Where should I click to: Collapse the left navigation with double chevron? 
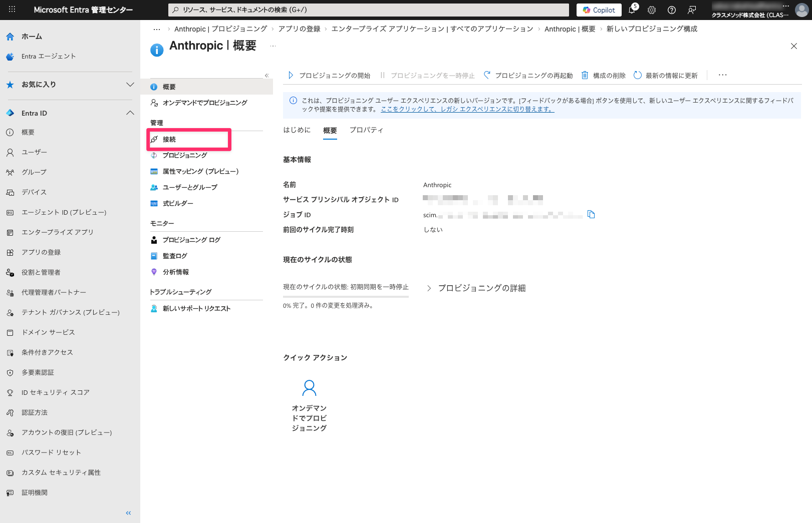(x=128, y=513)
